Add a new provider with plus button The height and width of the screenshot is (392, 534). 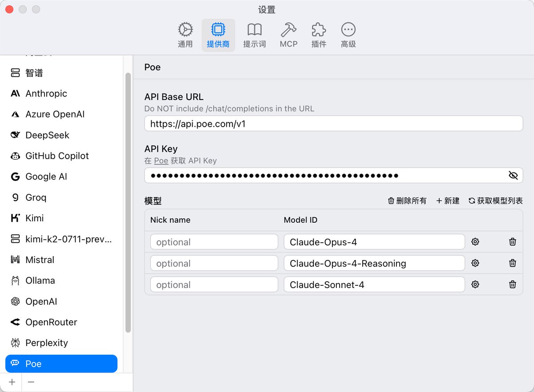[12, 382]
